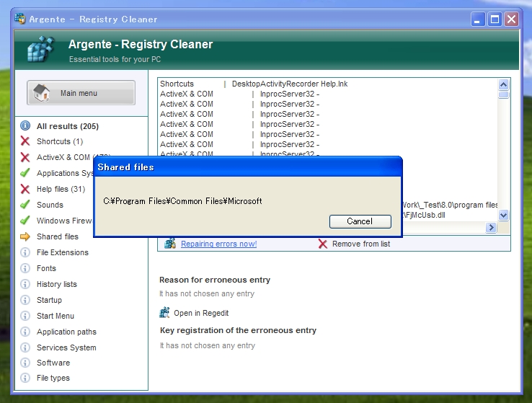Click the red X icon beside Shortcuts
This screenshot has height=403, width=532.
click(25, 141)
